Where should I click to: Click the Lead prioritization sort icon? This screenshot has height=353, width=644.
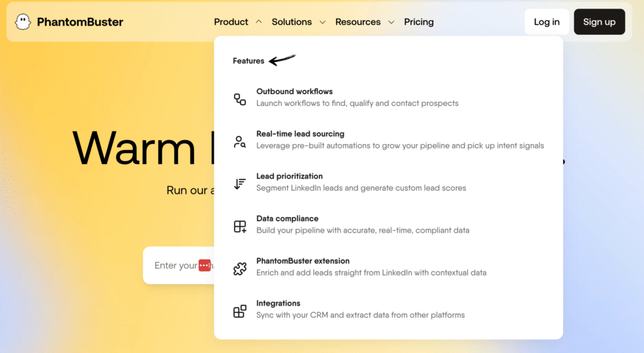click(240, 184)
